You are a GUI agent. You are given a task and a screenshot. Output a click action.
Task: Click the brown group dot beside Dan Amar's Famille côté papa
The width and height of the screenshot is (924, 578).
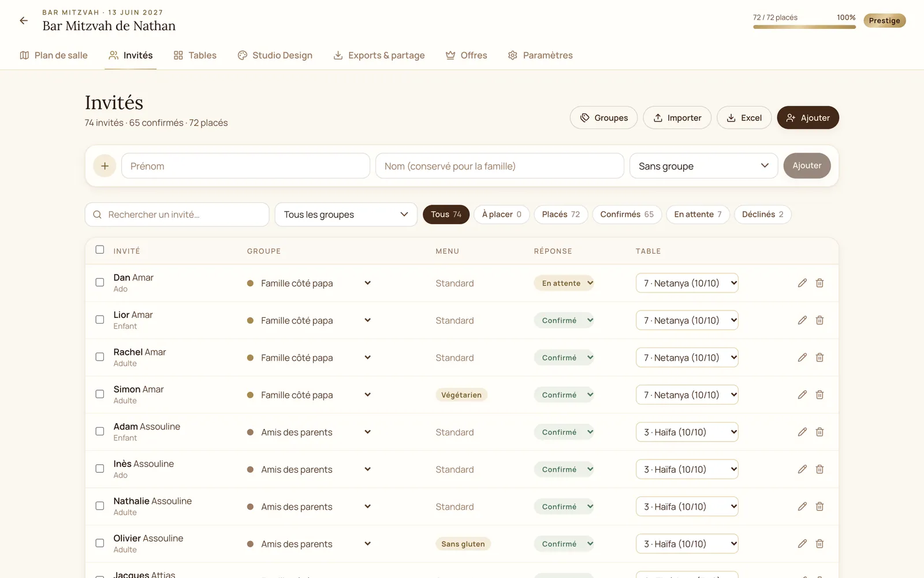250,283
